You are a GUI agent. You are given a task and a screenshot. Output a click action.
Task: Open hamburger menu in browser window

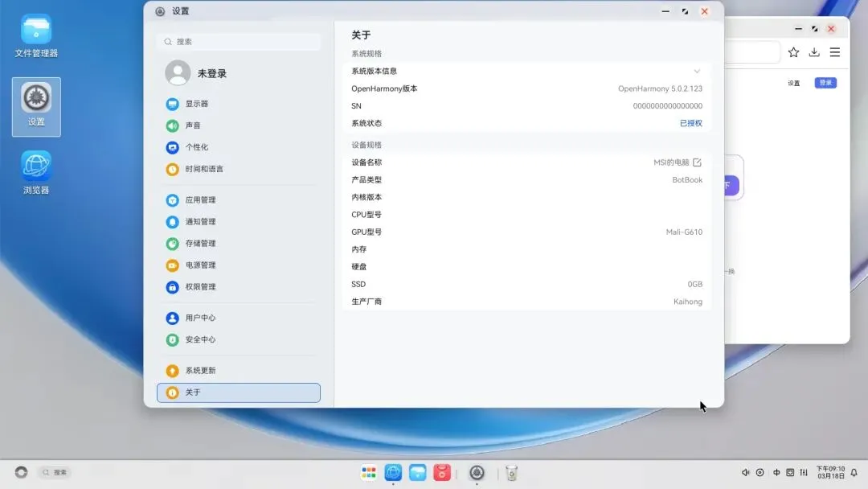835,52
